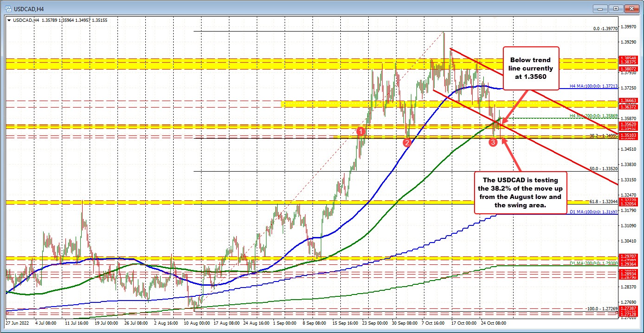Image resolution: width=644 pixels, height=333 pixels.
Task: Open the chart data panel via black triangle
Action: [10, 20]
